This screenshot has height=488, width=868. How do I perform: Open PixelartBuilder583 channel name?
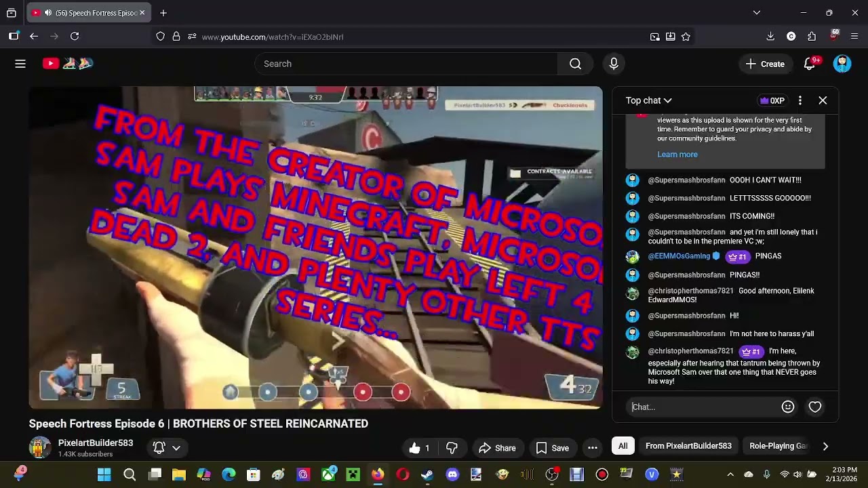pos(96,443)
